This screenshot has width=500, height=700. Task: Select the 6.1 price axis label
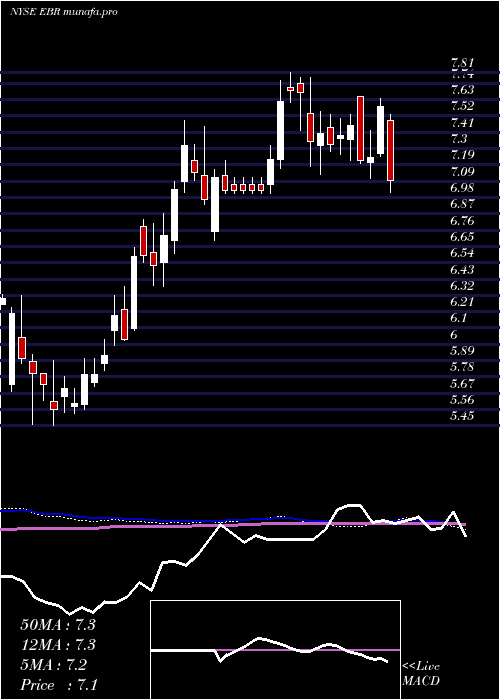(x=459, y=319)
